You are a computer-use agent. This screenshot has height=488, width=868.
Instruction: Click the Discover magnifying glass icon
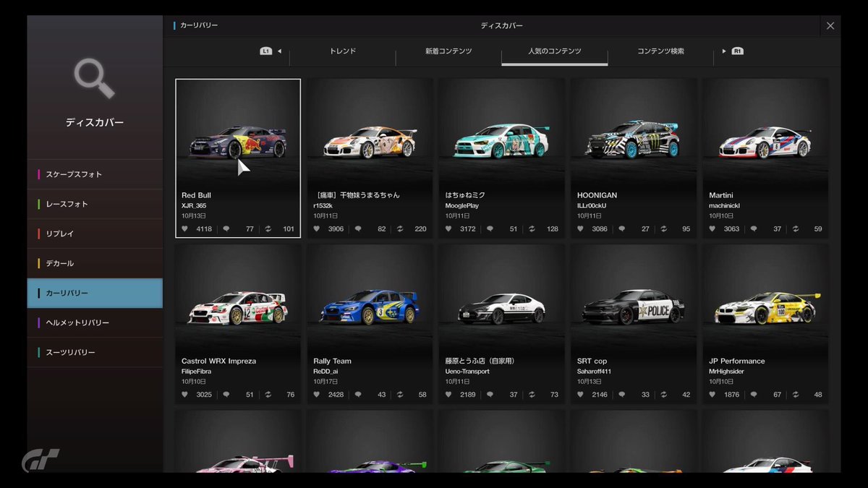[95, 79]
